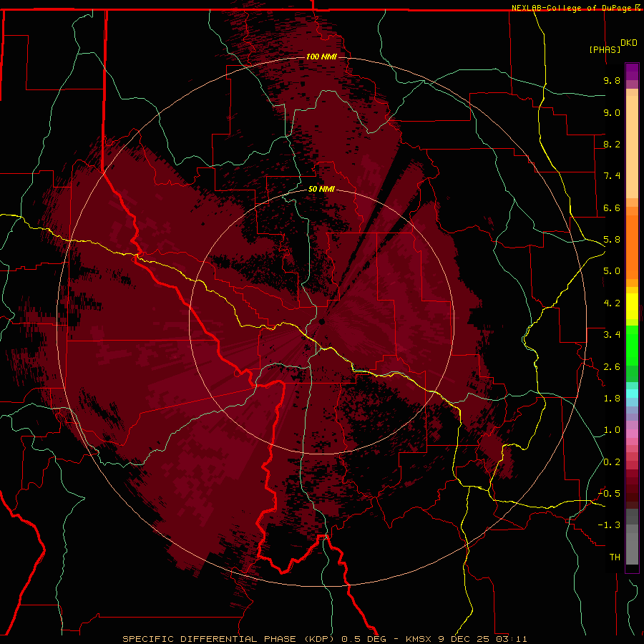
Task: Select the 0.2 scale value
Action: (x=612, y=462)
